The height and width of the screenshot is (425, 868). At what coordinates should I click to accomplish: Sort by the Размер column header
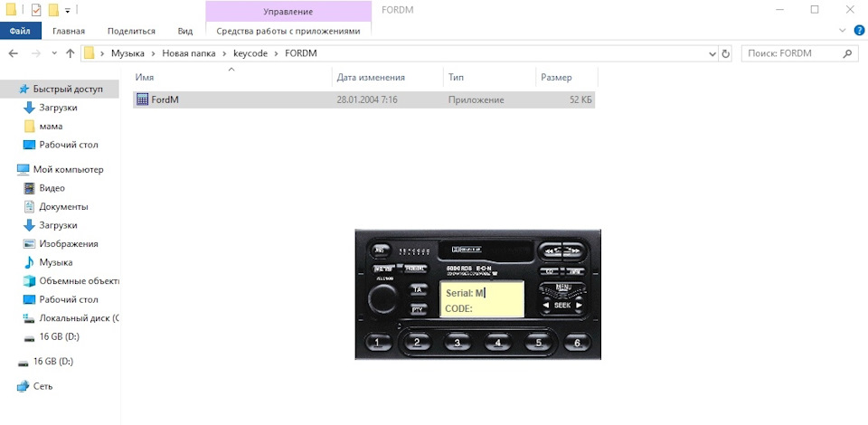pos(566,78)
